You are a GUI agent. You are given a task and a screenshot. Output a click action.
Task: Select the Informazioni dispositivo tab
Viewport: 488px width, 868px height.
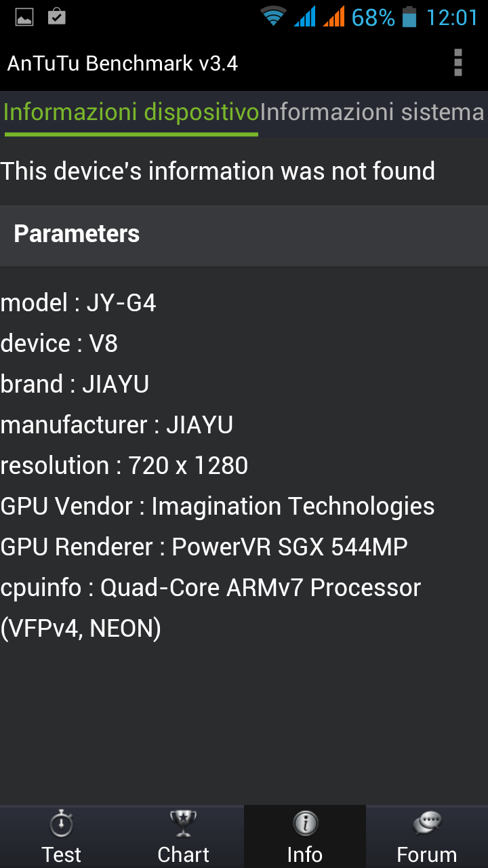coord(131,113)
